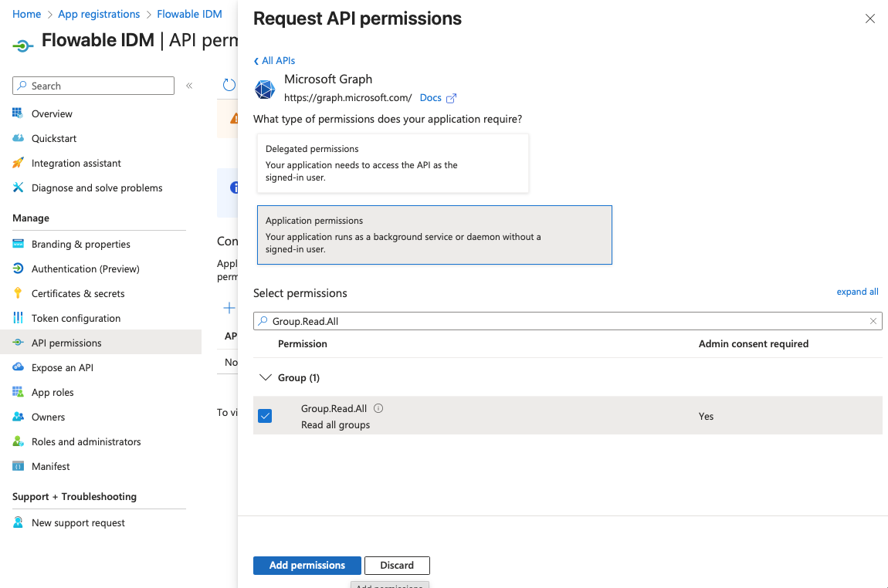The height and width of the screenshot is (588, 888).
Task: Collapse the sidebar with double chevron
Action: coord(189,86)
